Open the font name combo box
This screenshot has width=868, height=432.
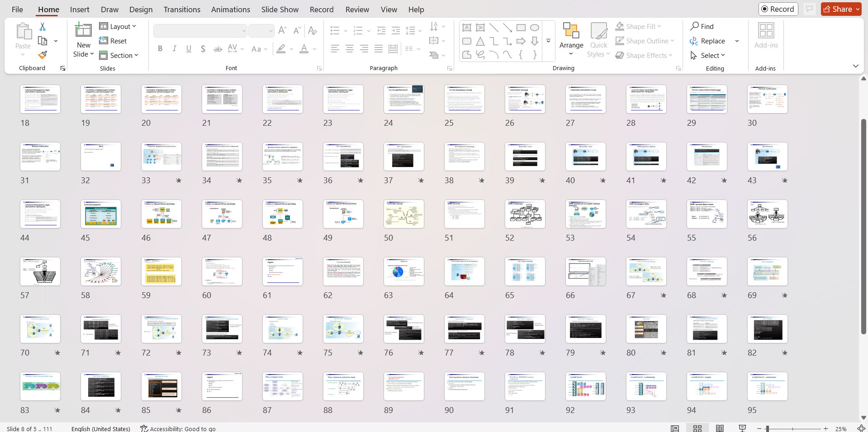point(200,31)
